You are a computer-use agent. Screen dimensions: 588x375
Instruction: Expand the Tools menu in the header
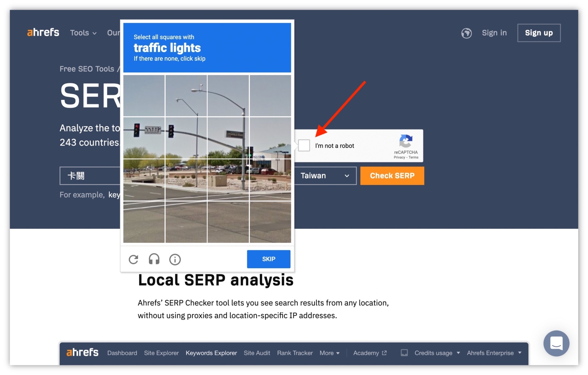[x=83, y=33]
